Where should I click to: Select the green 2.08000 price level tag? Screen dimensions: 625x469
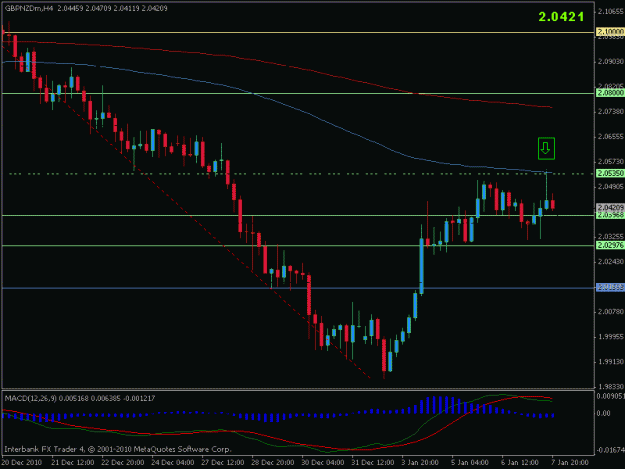(610, 93)
